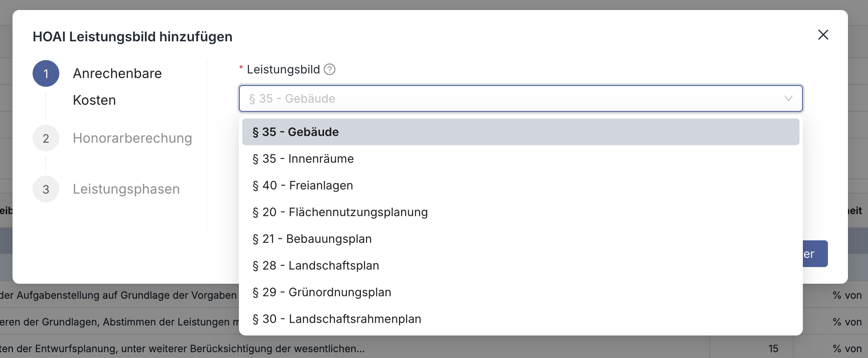
Task: Click the Leistungsbild field label
Action: [283, 69]
